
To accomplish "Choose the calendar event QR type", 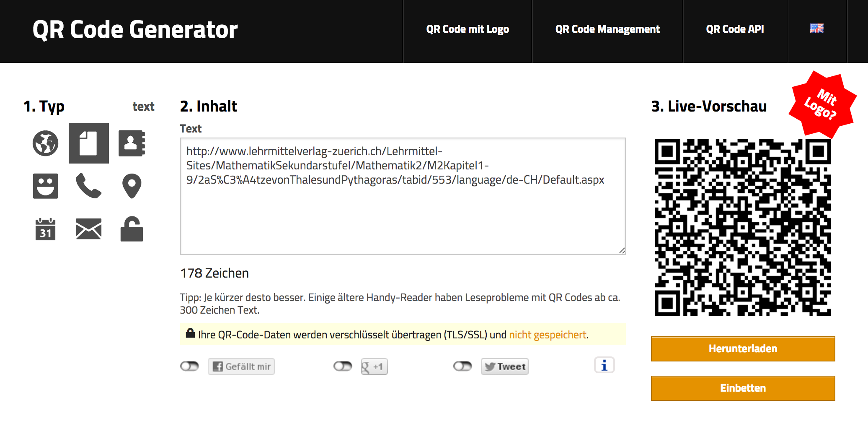I will point(46,229).
